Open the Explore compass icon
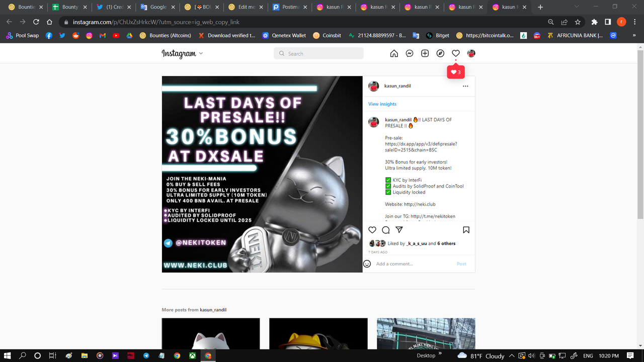This screenshot has width=644, height=362. coord(440,53)
